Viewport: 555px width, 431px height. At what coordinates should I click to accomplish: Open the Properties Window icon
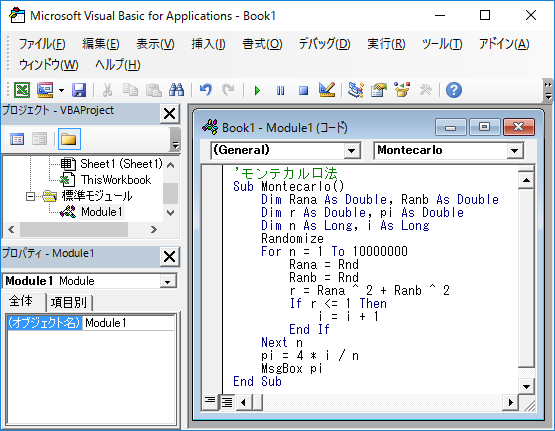(x=379, y=90)
